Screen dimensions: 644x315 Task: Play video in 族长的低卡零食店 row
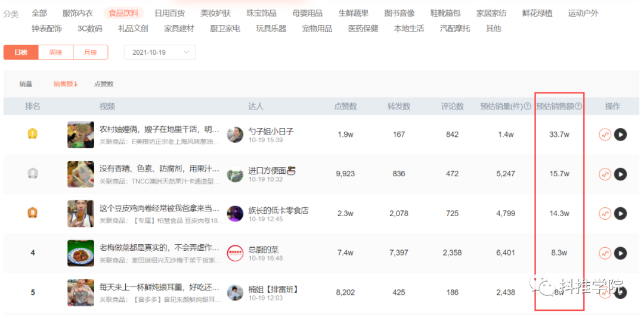[620, 214]
